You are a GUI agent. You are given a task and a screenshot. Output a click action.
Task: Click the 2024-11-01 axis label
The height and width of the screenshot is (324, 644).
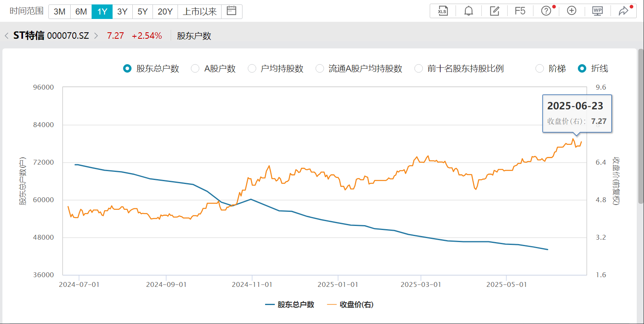click(252, 284)
